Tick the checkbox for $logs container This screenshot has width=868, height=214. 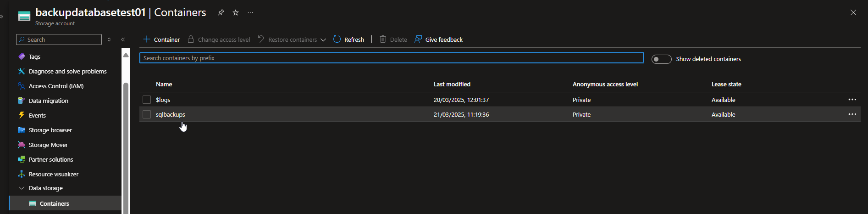click(147, 100)
